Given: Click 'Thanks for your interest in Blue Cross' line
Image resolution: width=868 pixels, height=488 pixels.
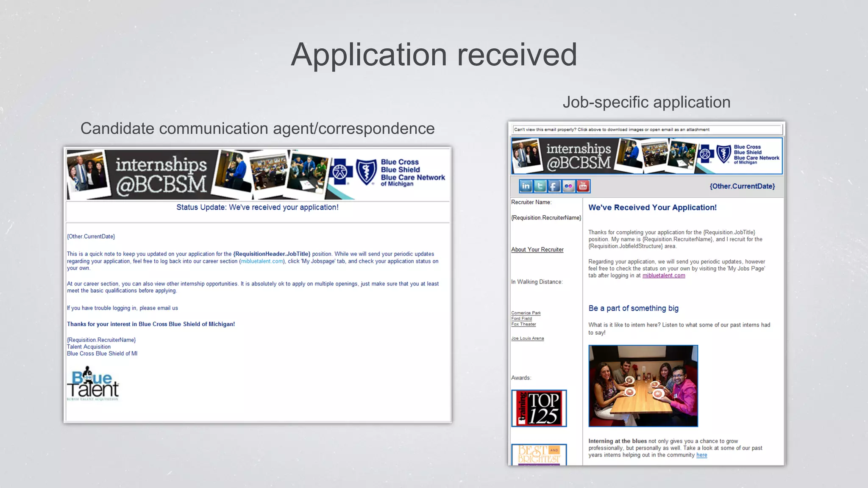Looking at the screenshot, I should (151, 324).
